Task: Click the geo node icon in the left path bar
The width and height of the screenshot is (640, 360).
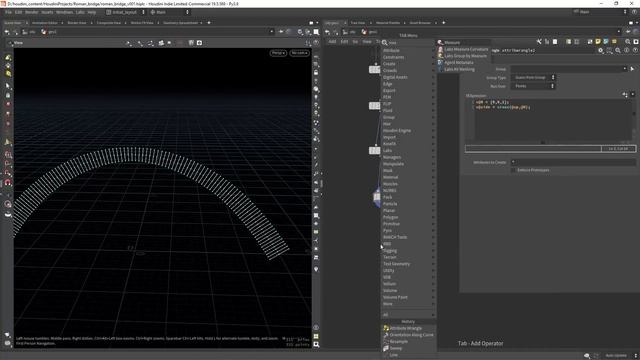Action: tap(44, 32)
